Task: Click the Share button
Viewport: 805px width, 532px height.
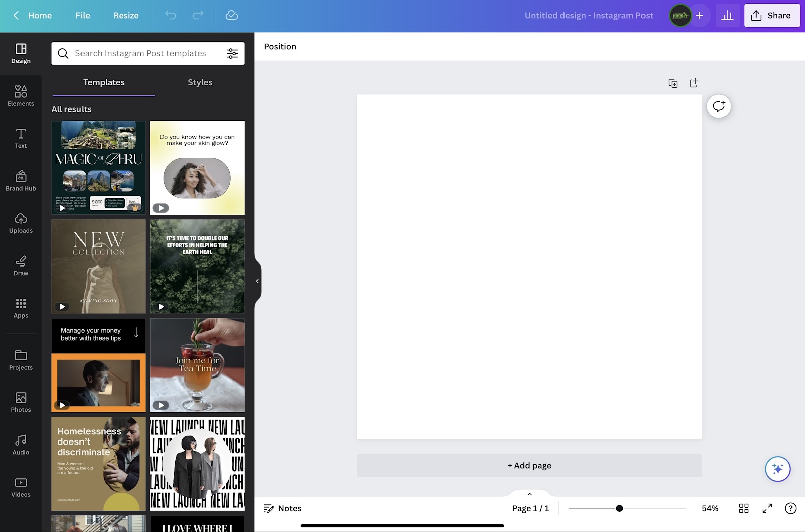Action: pos(772,15)
